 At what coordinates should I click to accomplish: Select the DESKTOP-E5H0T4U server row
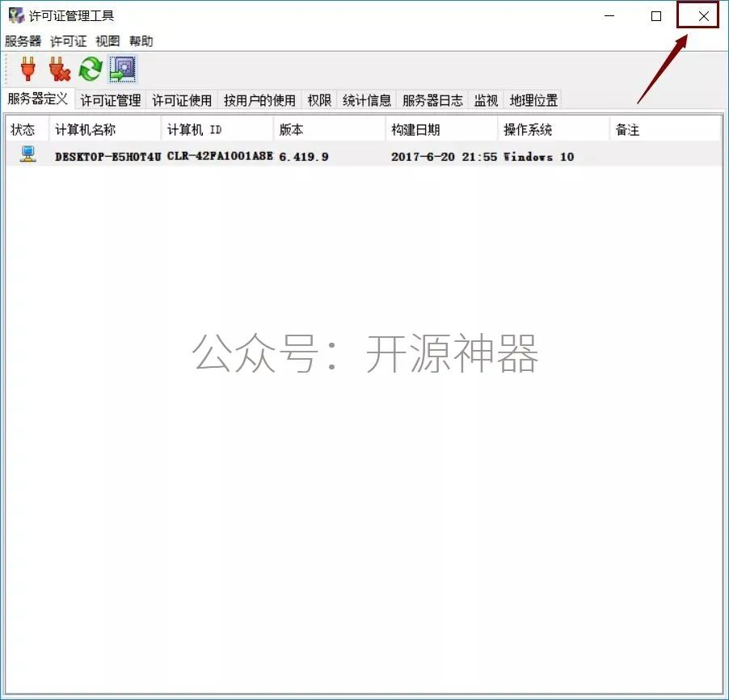click(x=108, y=157)
